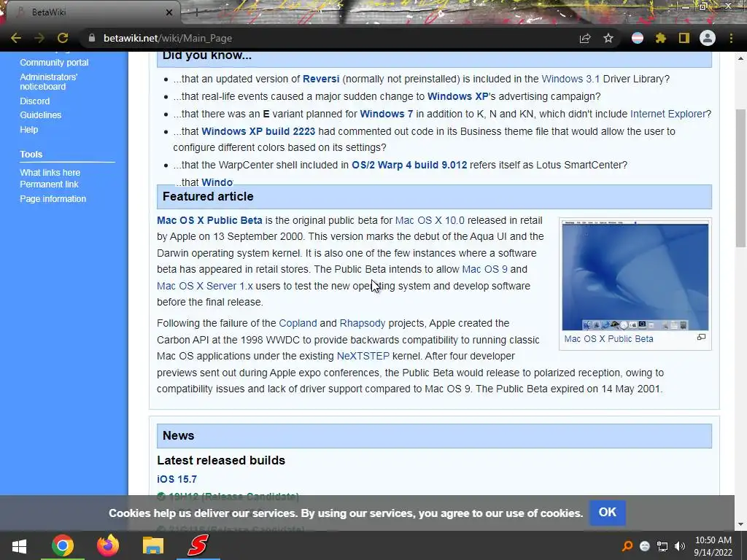The height and width of the screenshot is (560, 747).
Task: Click What links here tool
Action: pyautogui.click(x=50, y=172)
